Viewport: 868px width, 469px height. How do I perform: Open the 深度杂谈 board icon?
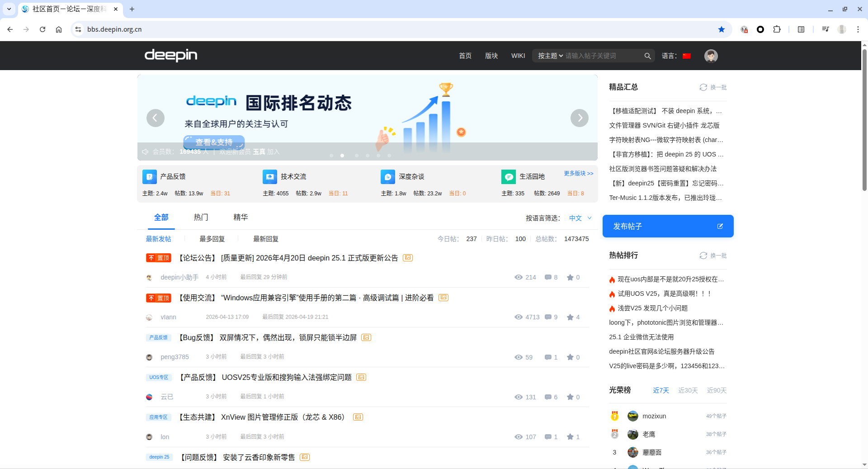(388, 177)
